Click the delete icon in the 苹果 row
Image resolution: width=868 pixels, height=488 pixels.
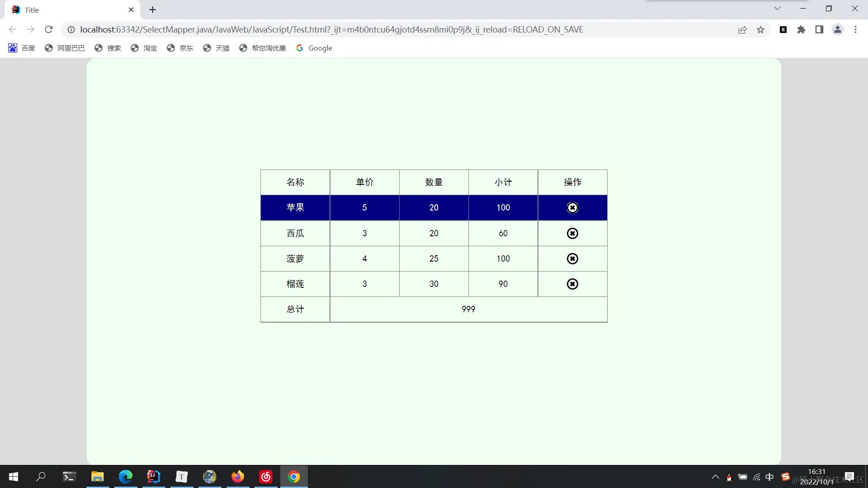point(572,207)
